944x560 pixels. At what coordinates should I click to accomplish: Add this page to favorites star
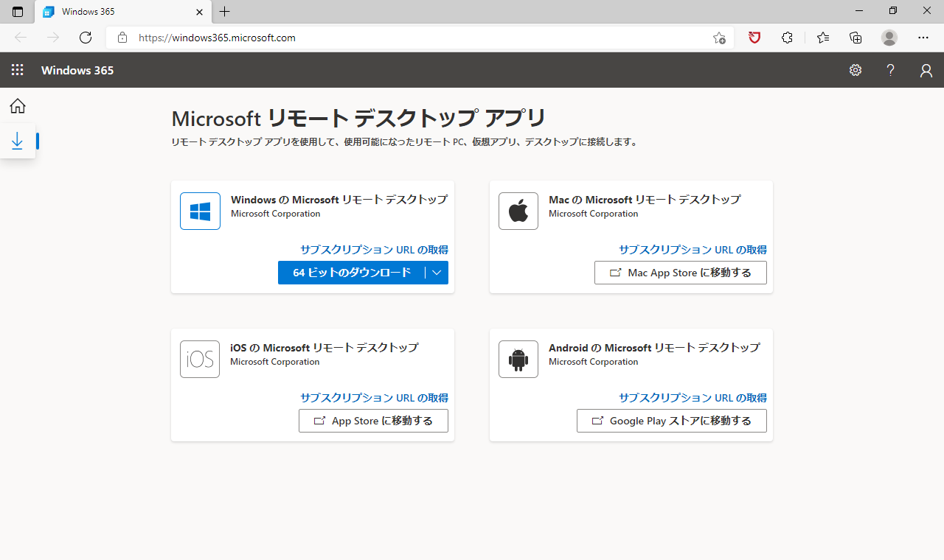point(719,38)
